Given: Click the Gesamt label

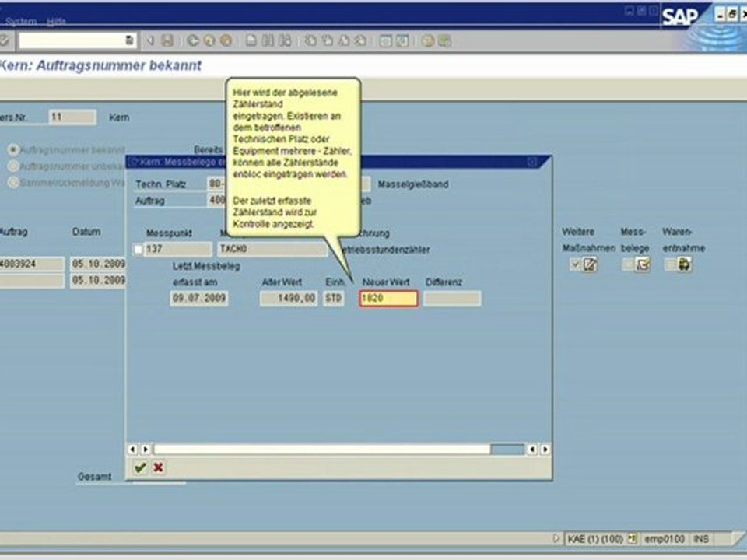Looking at the screenshot, I should tap(94, 477).
